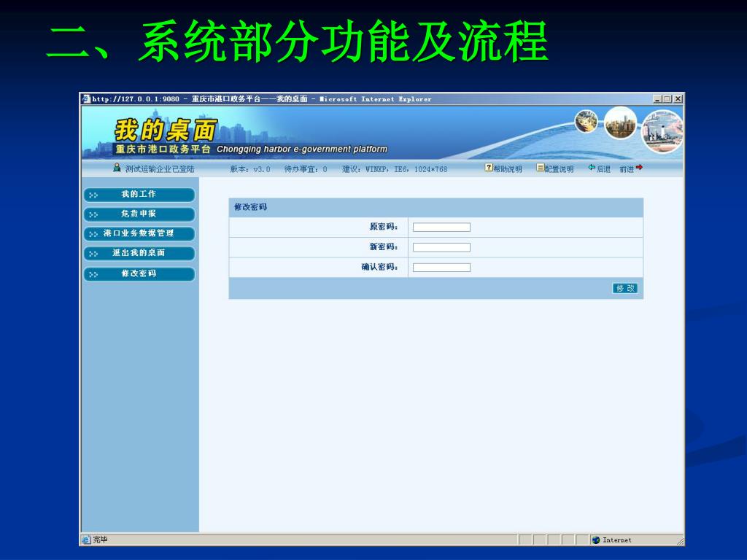
Task: Click the red forward arrow icon
Action: [639, 167]
